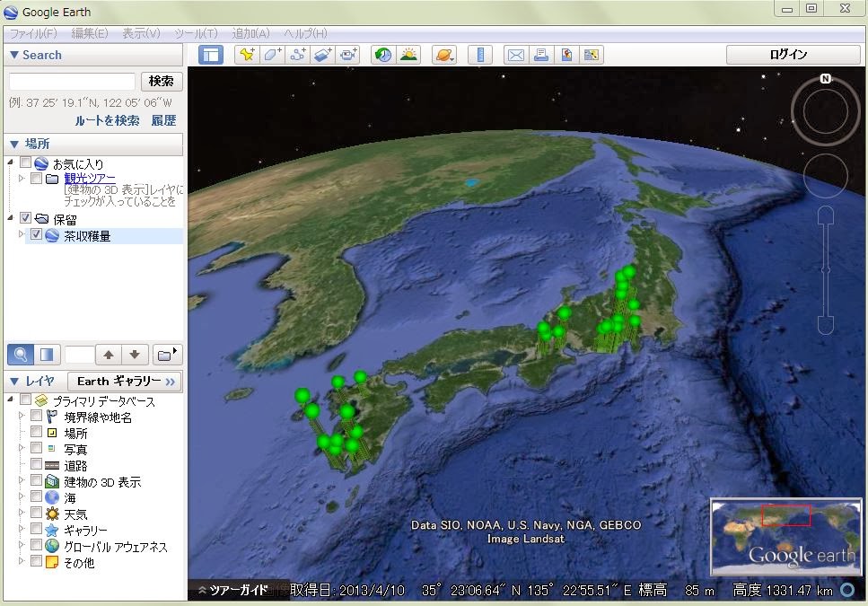The image size is (868, 606).
Task: Enable the 建物の 3D 表示 checkbox
Action: point(37,479)
